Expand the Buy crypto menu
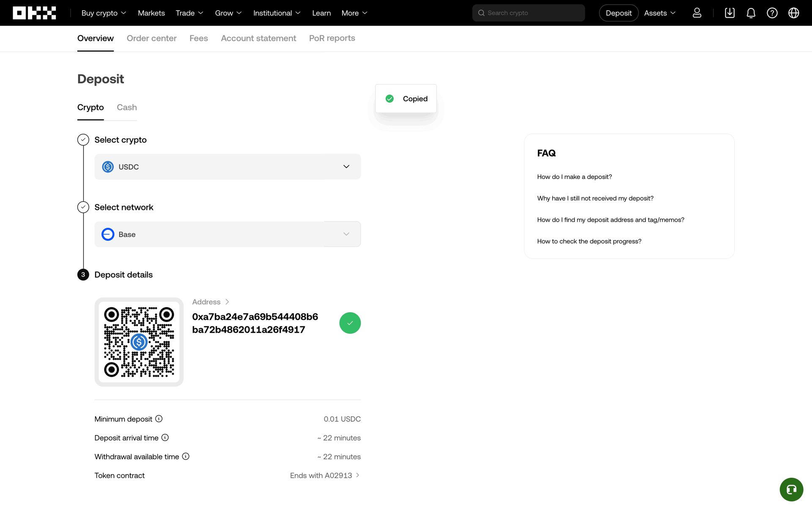Viewport: 812px width, 510px height. (x=104, y=13)
